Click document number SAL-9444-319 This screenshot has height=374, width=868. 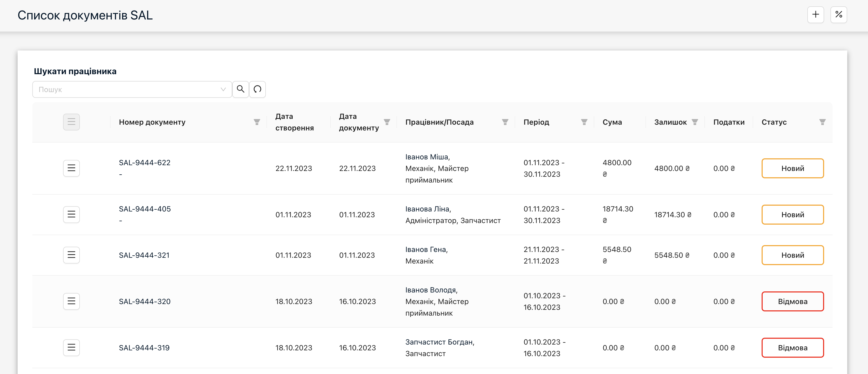(144, 348)
